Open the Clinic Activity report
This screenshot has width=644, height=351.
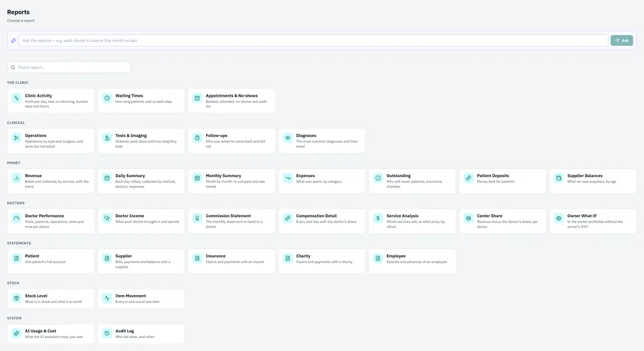tap(51, 101)
